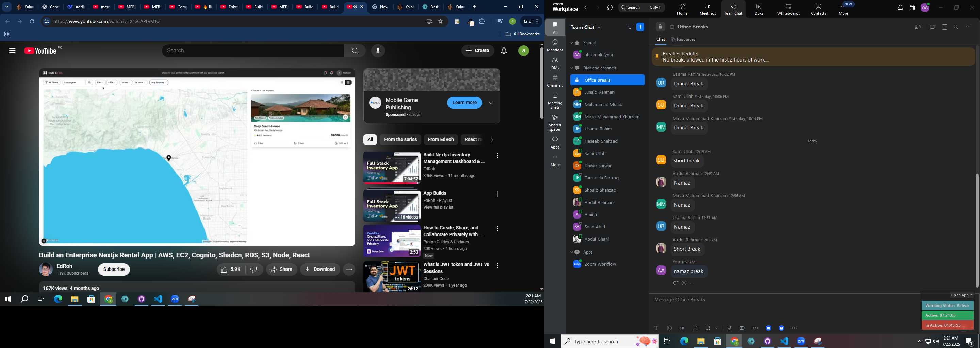Like the Nextjs Rental App video
This screenshot has height=348, width=980.
[x=231, y=270]
